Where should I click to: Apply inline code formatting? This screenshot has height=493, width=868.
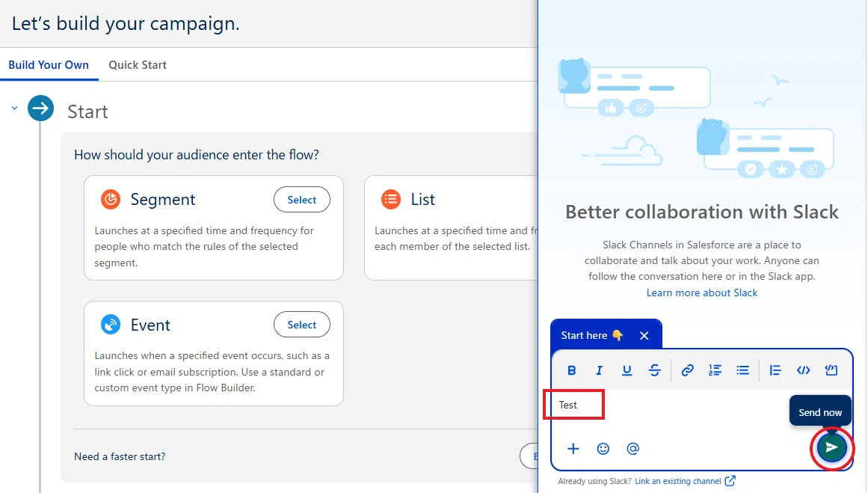803,370
